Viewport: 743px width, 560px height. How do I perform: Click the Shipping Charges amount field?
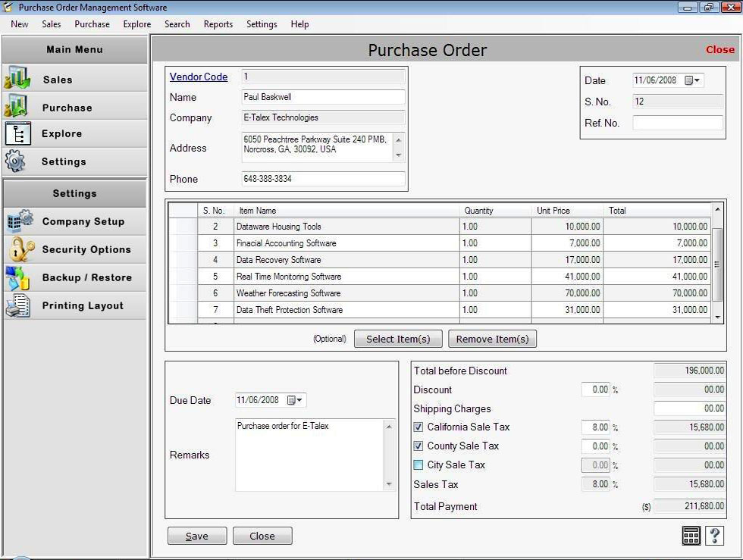coord(689,408)
